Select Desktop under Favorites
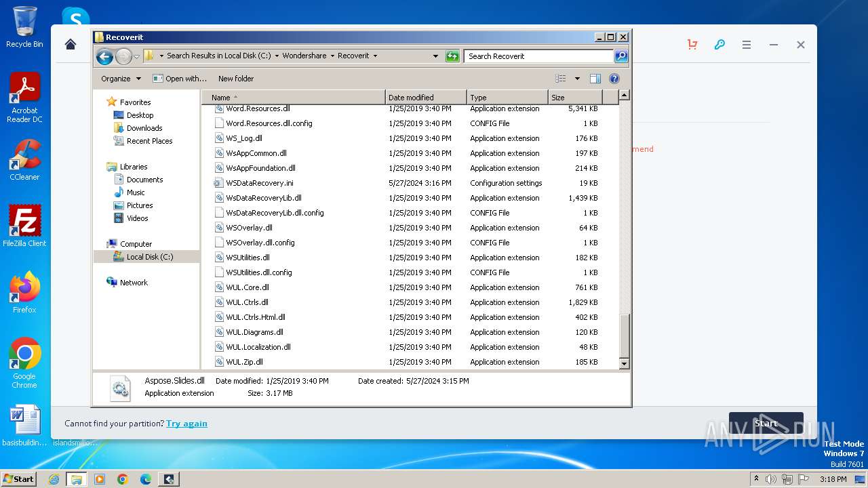Image resolution: width=868 pixels, height=488 pixels. 140,115
